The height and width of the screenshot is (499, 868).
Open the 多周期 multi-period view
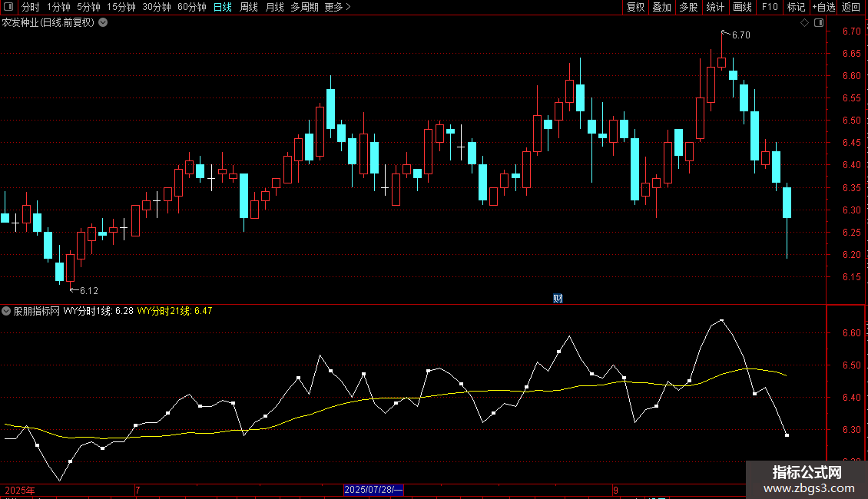[304, 7]
